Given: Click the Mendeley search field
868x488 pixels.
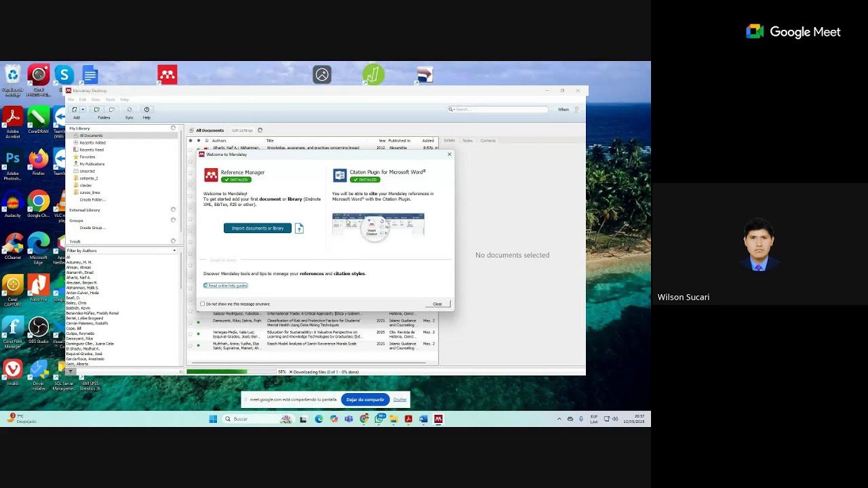Looking at the screenshot, I should 498,109.
